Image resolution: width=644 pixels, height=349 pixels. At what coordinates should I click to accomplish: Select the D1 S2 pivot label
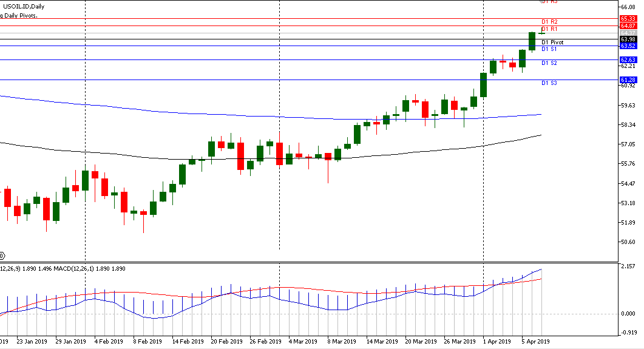tap(549, 63)
